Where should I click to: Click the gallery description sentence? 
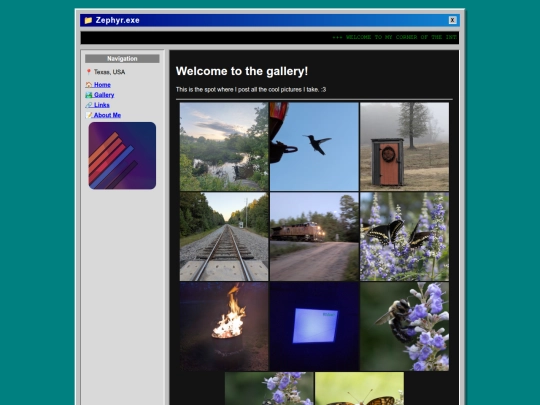pyautogui.click(x=251, y=90)
